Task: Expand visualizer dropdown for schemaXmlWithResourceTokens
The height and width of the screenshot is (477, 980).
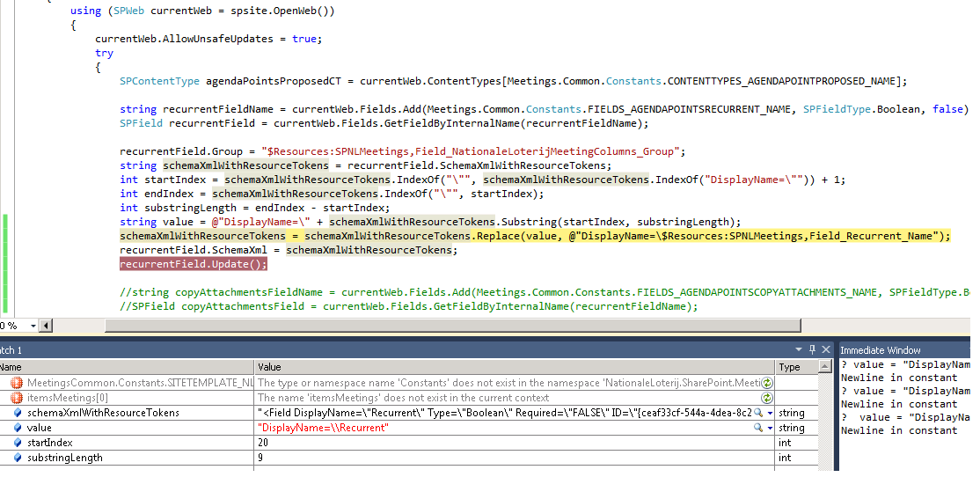Action: pos(770,413)
